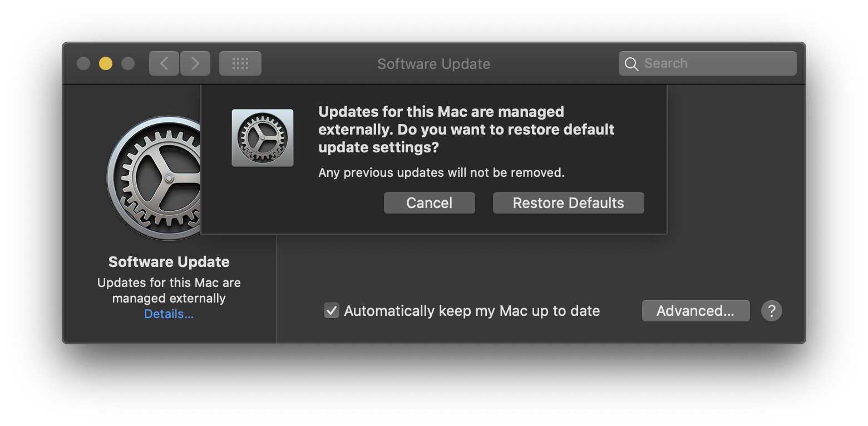The width and height of the screenshot is (868, 426).
Task: Go back using the left chevron button
Action: coord(164,63)
